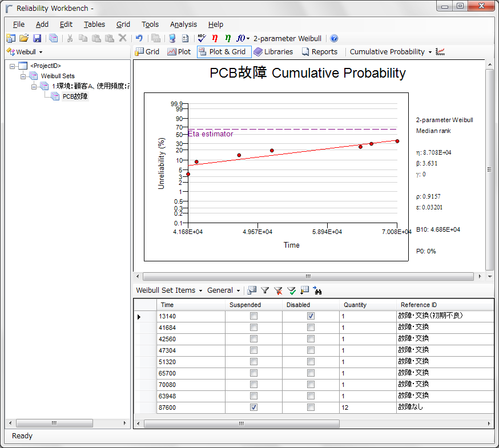Check Disabled box for time 51320

tap(311, 362)
